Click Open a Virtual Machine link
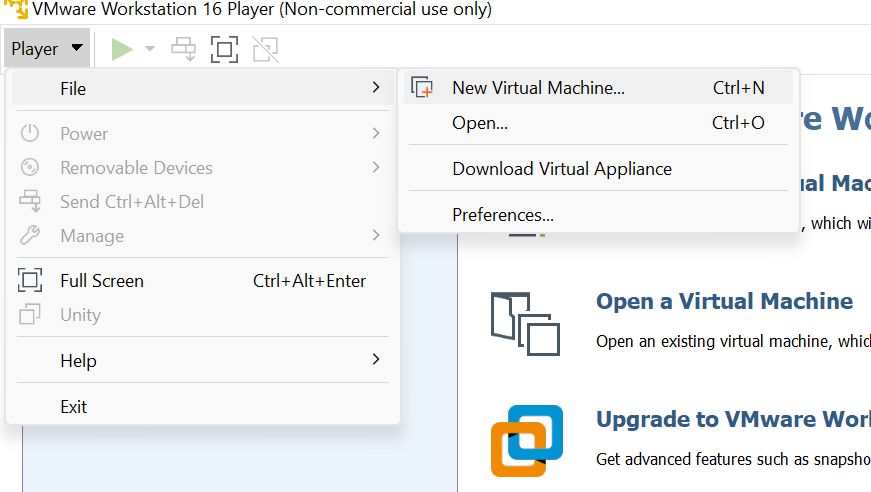 724,302
